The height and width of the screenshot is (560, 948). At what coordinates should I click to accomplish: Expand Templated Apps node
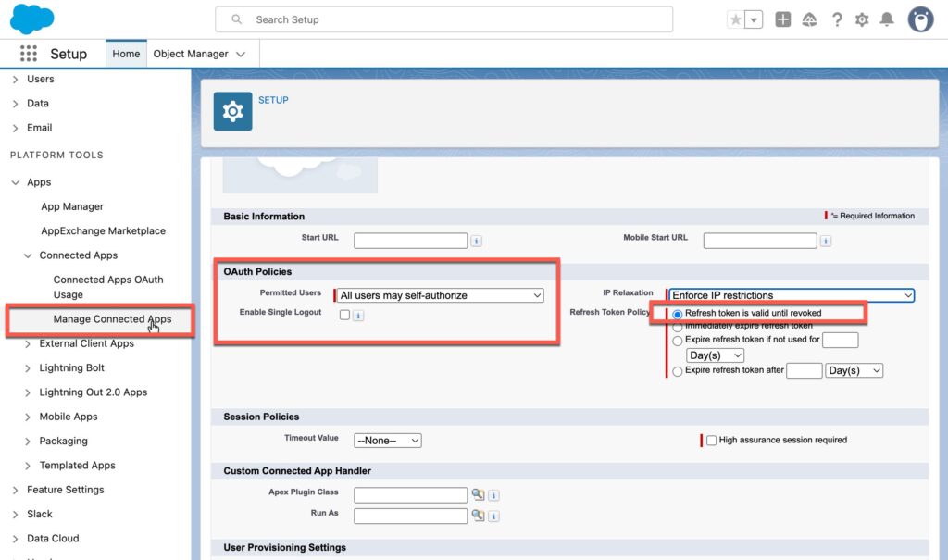(x=27, y=465)
